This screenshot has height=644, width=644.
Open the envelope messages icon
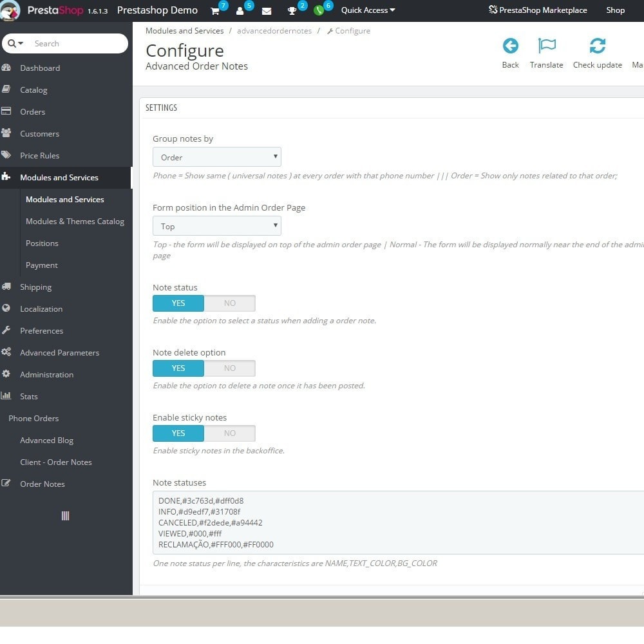[267, 11]
